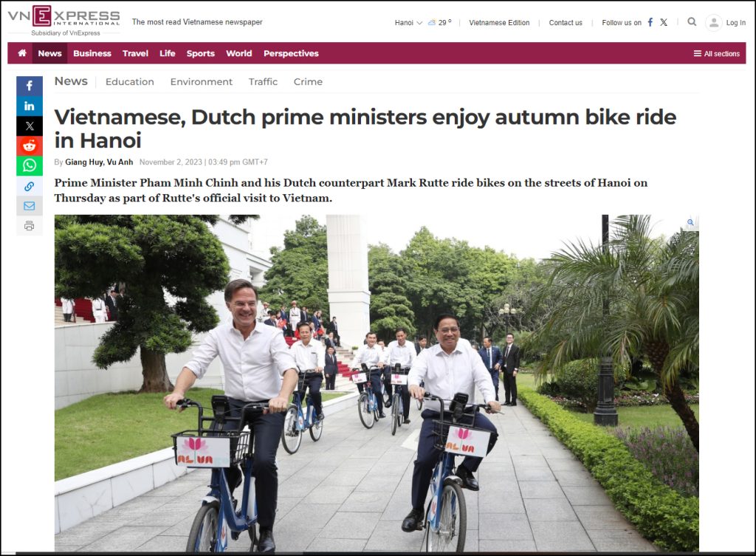Share on X from the sidebar
756x556 pixels.
point(30,126)
